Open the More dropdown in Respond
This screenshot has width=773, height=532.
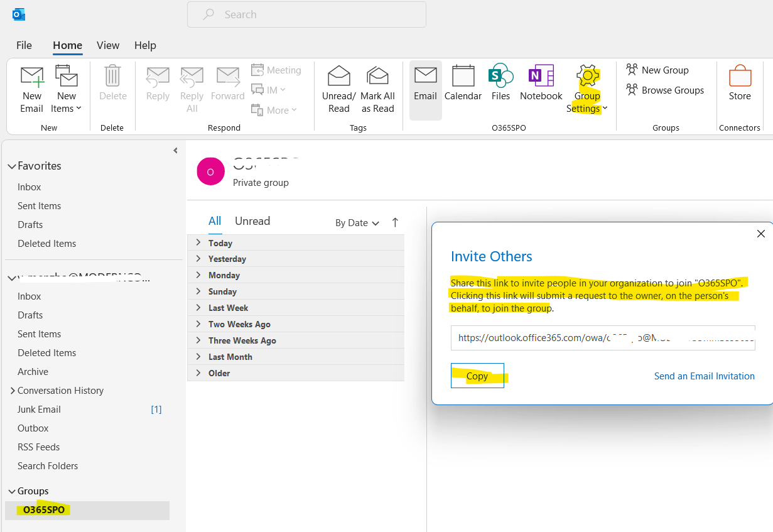pos(274,110)
